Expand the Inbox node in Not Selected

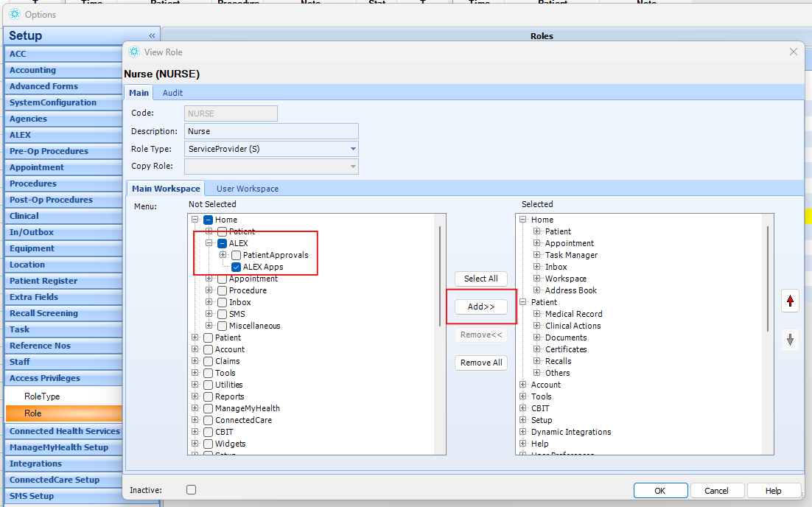pyautogui.click(x=209, y=302)
